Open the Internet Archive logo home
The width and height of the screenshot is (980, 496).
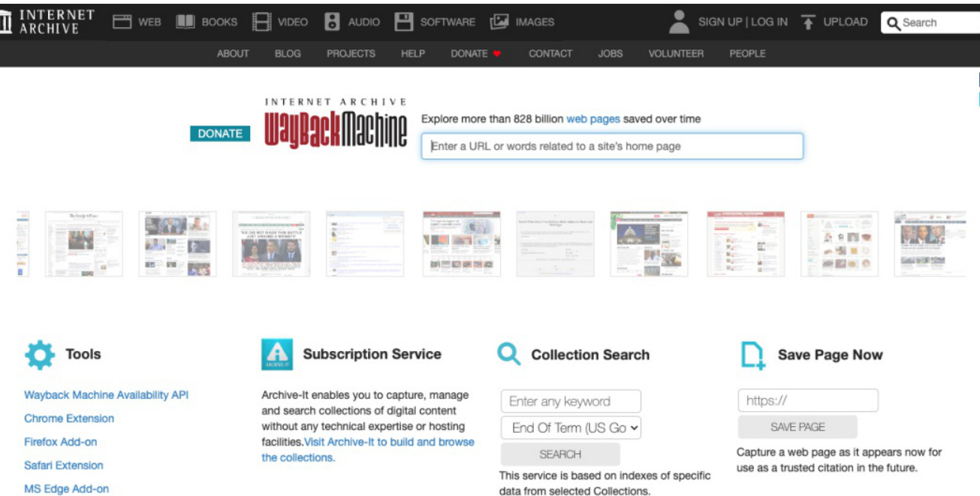(48, 22)
